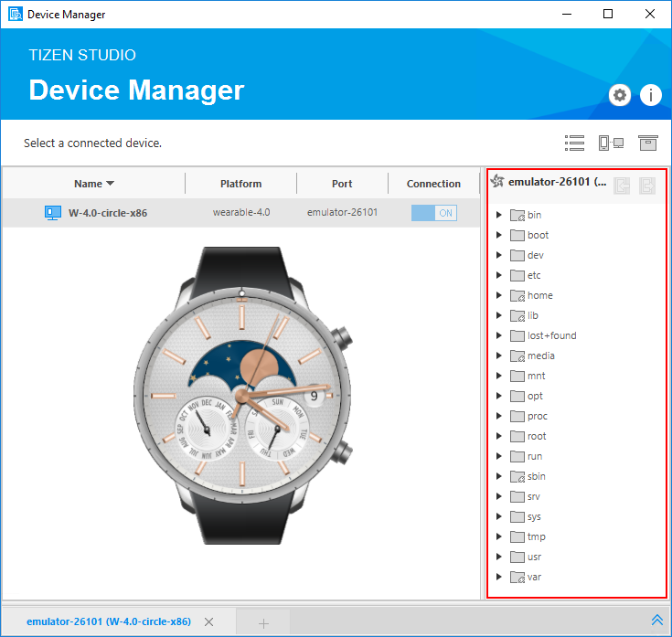Screen dimensions: 672x637
Task: Click the pull file icon in explorer
Action: (x=647, y=186)
